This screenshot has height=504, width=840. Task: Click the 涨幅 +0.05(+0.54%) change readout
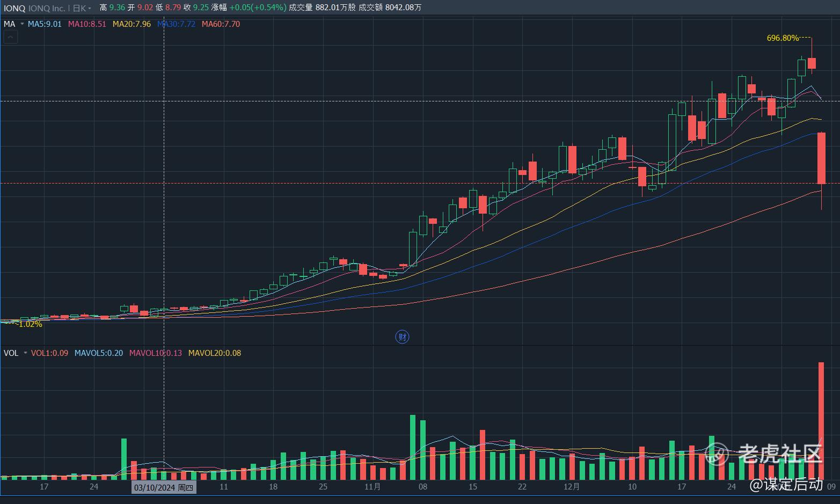click(x=249, y=8)
